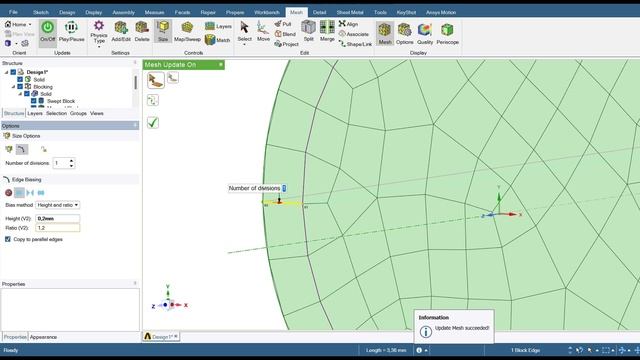Switch to the Selection panel tab
This screenshot has width=640, height=360.
tap(56, 113)
